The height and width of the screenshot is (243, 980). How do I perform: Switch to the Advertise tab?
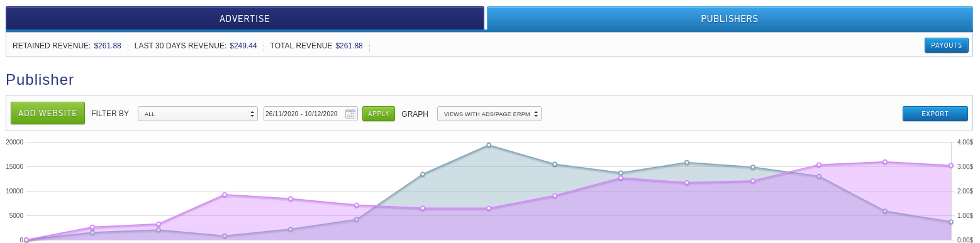pos(245,18)
